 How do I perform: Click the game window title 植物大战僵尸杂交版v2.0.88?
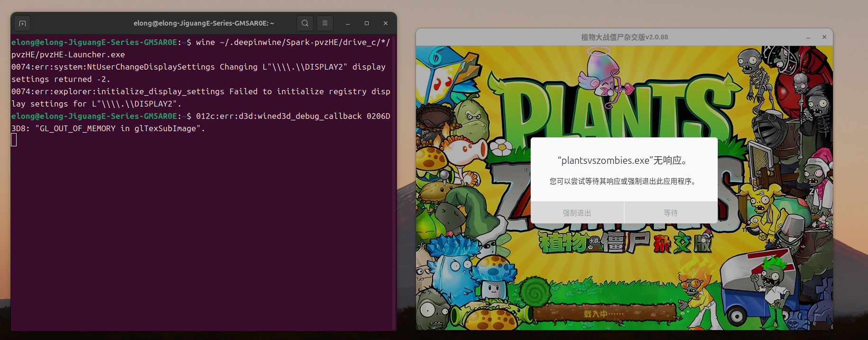624,37
